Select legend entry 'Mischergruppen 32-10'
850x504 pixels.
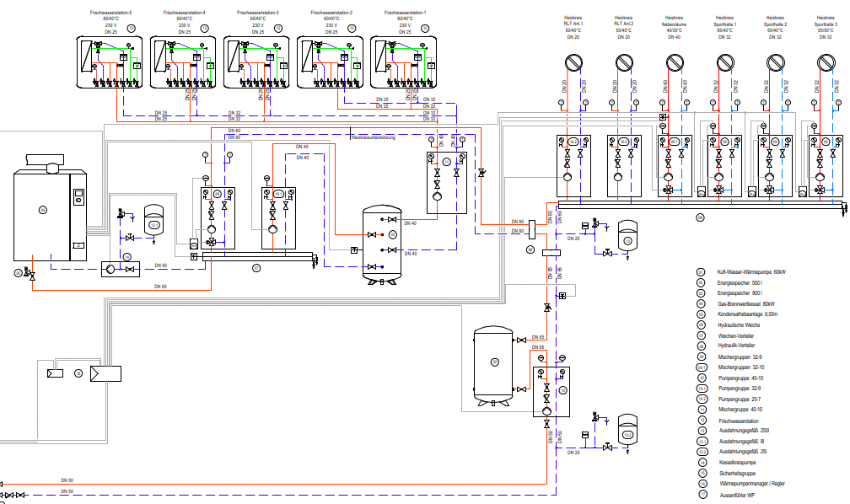pos(740,367)
